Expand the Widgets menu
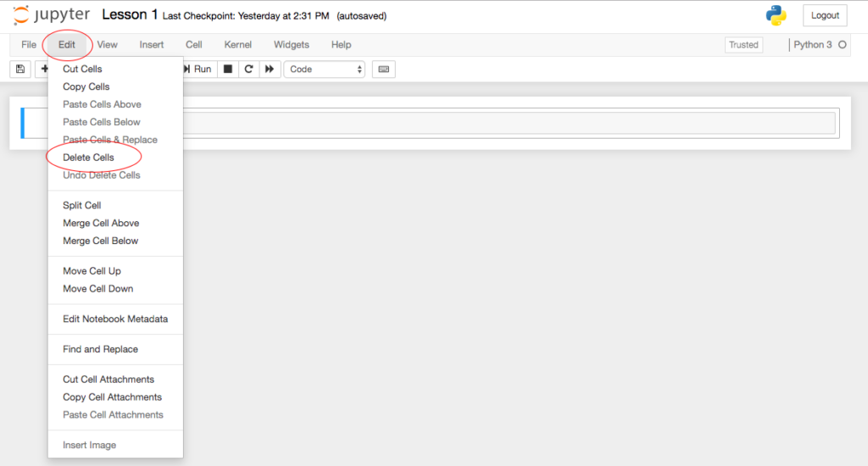Image resolution: width=868 pixels, height=466 pixels. [x=291, y=45]
